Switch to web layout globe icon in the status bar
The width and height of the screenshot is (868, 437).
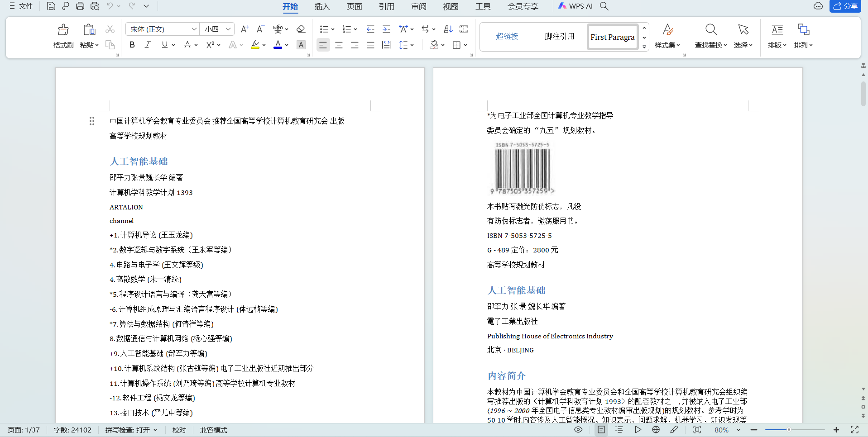tap(656, 430)
